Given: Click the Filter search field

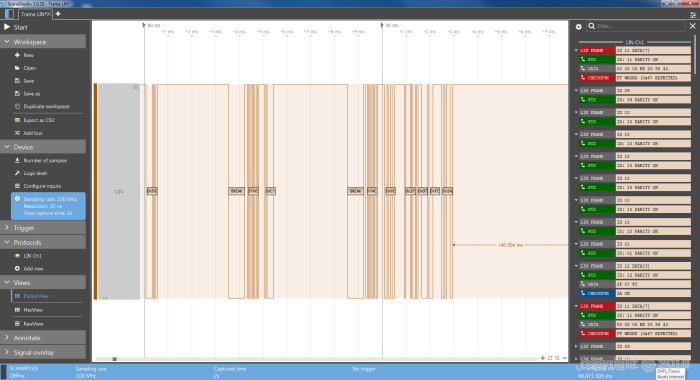Looking at the screenshot, I should click(640, 26).
